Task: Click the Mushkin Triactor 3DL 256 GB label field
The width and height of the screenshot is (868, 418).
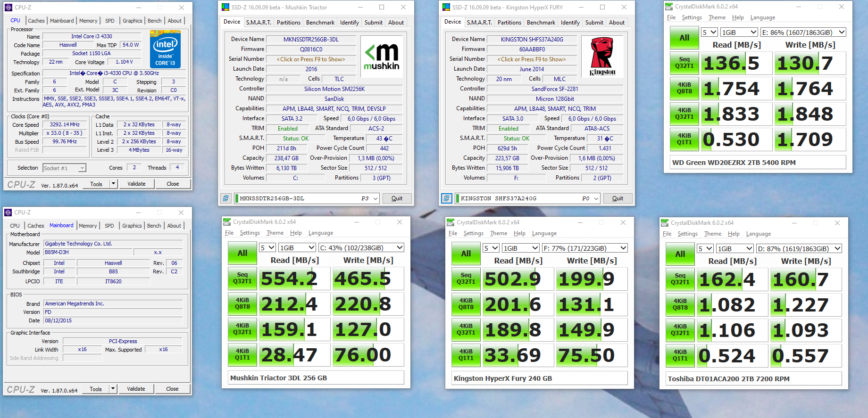Action: [316, 378]
